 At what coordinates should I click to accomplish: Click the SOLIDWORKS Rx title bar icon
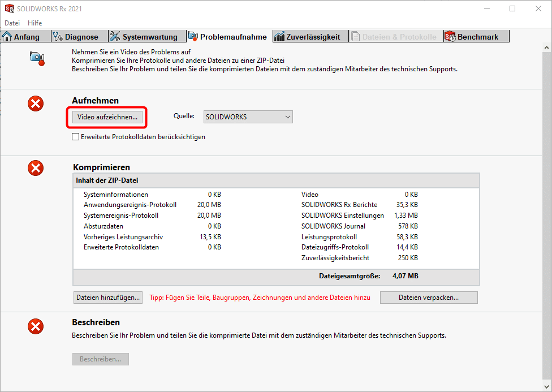pos(9,8)
